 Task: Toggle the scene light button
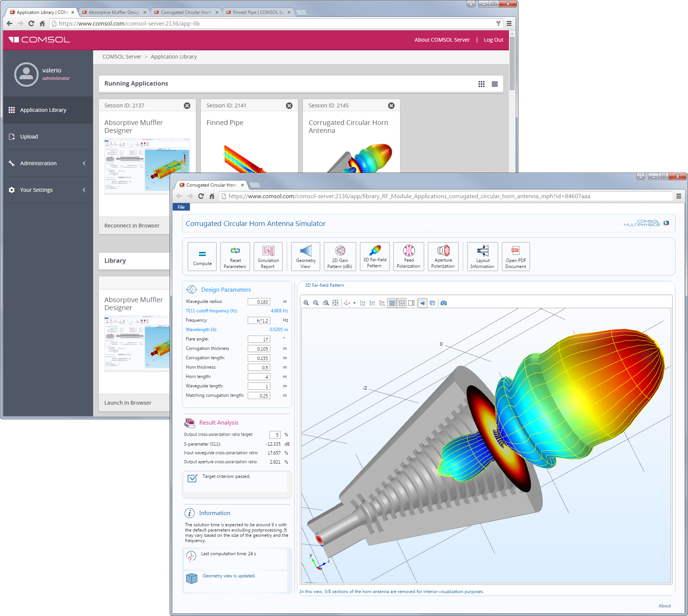(x=423, y=303)
